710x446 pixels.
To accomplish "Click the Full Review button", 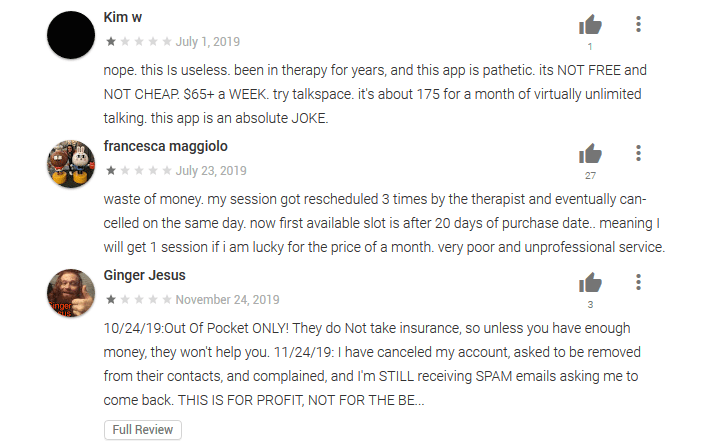I will [x=143, y=430].
